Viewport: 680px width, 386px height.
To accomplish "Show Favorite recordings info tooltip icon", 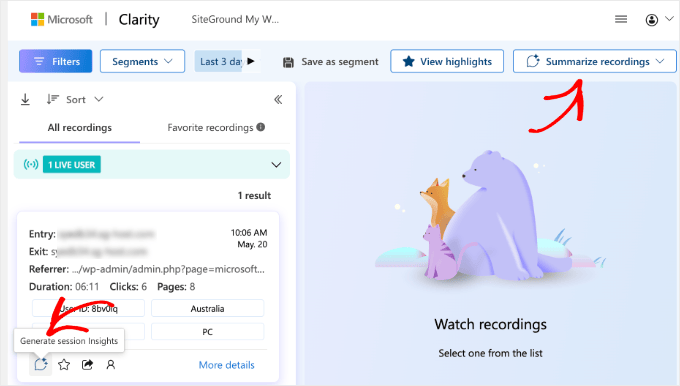I will tap(261, 127).
